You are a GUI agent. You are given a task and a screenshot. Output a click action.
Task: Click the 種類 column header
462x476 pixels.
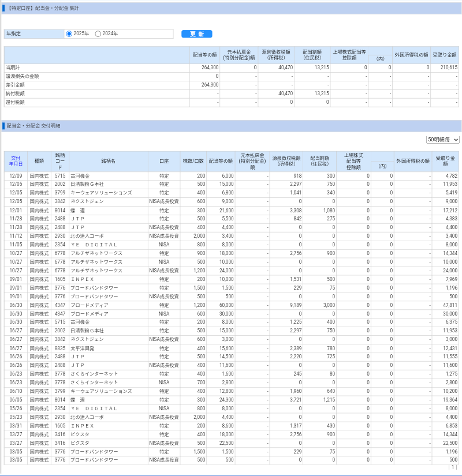pos(39,161)
